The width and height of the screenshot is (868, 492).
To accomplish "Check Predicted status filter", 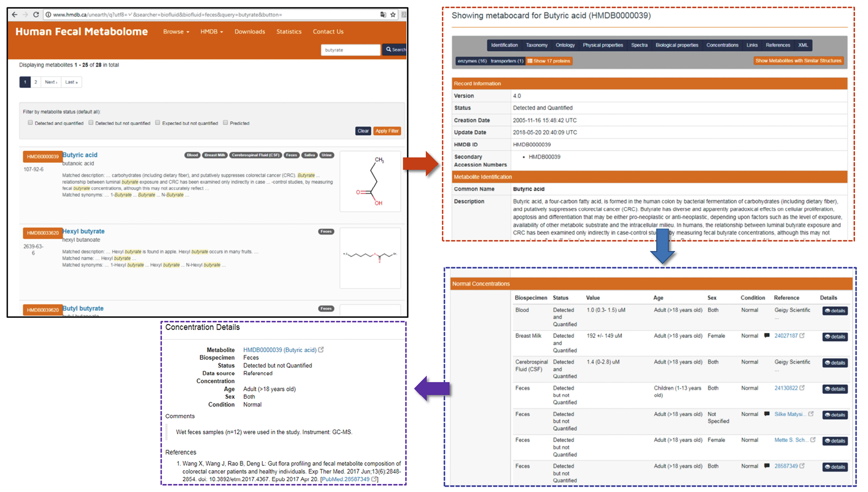I will (x=225, y=122).
